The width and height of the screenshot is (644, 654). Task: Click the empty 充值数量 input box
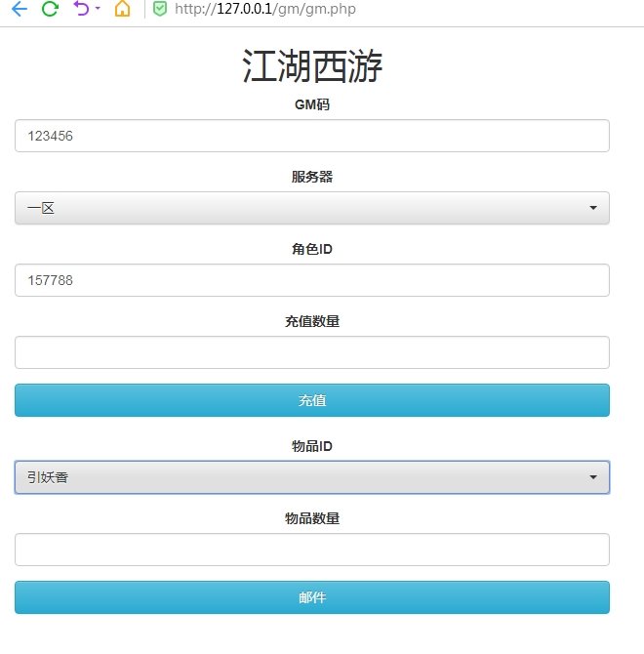[312, 352]
